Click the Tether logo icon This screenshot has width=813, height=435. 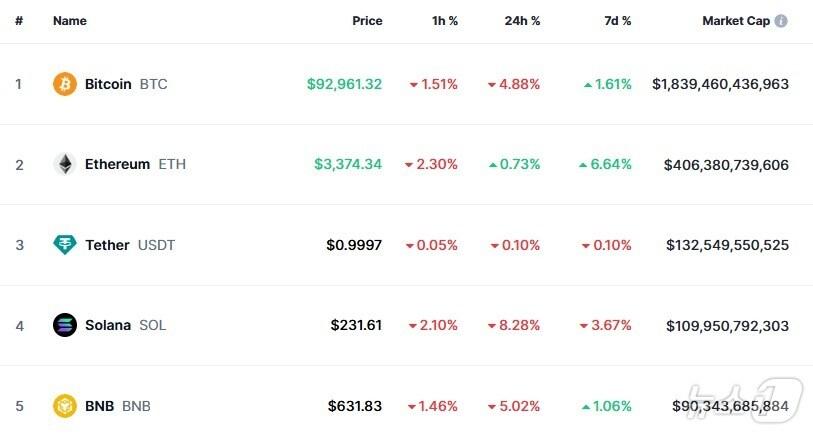65,245
